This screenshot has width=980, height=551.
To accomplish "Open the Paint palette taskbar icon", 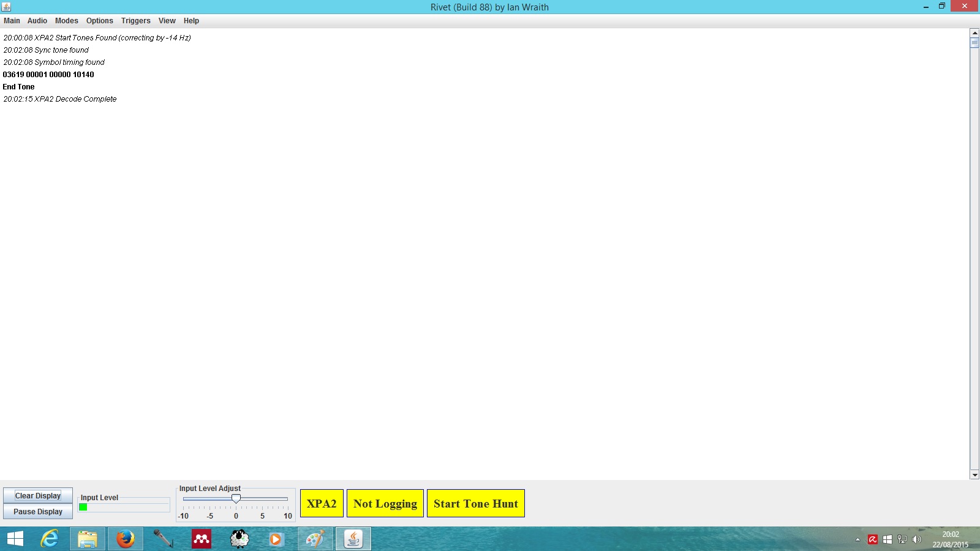I will (315, 539).
